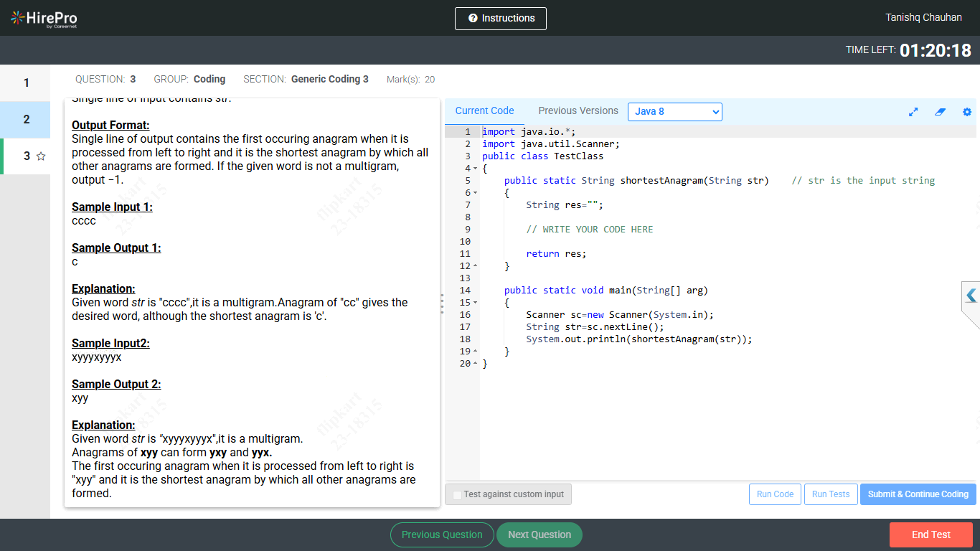The width and height of the screenshot is (980, 551).
Task: Click the Run Code button
Action: (775, 494)
